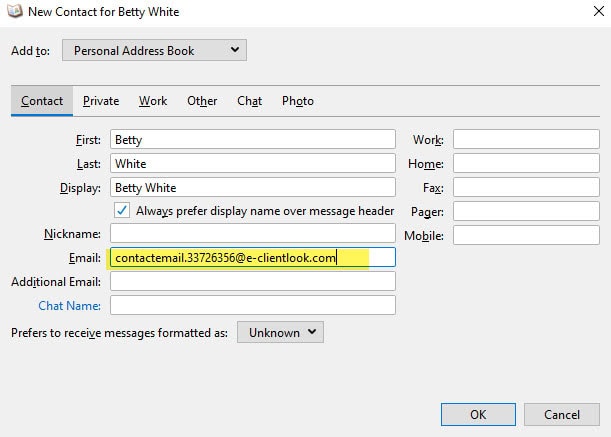
Task: Open the Add to address book dropdown
Action: tap(154, 50)
